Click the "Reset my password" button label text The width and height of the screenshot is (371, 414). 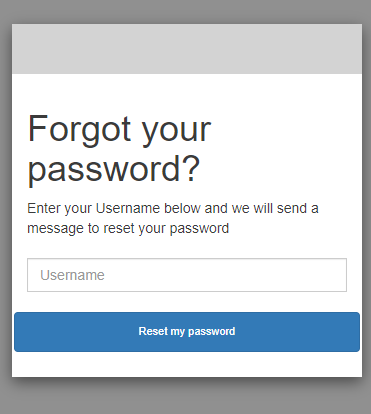pyautogui.click(x=187, y=331)
